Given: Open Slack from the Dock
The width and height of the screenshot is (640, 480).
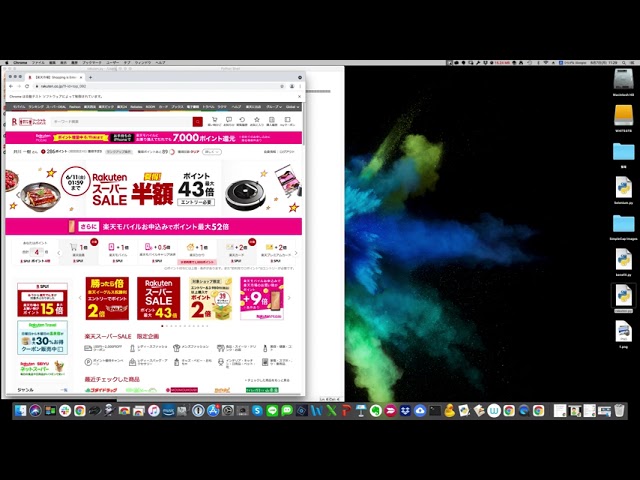Looking at the screenshot, I should (64, 410).
